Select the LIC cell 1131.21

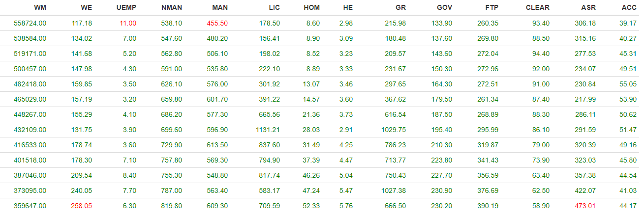[268, 130]
